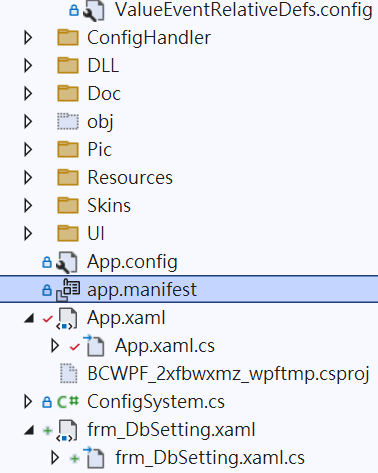378x473 pixels.
Task: Click the dotted file icon of BCWPF_2xfbwxmz_wpftmp.csproj
Action: pyautogui.click(x=68, y=373)
